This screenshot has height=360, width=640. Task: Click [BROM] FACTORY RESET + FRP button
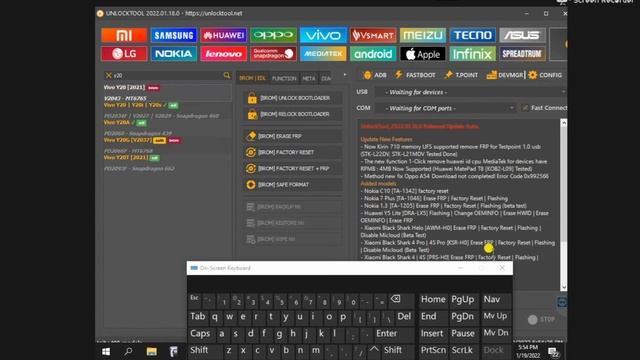(293, 169)
